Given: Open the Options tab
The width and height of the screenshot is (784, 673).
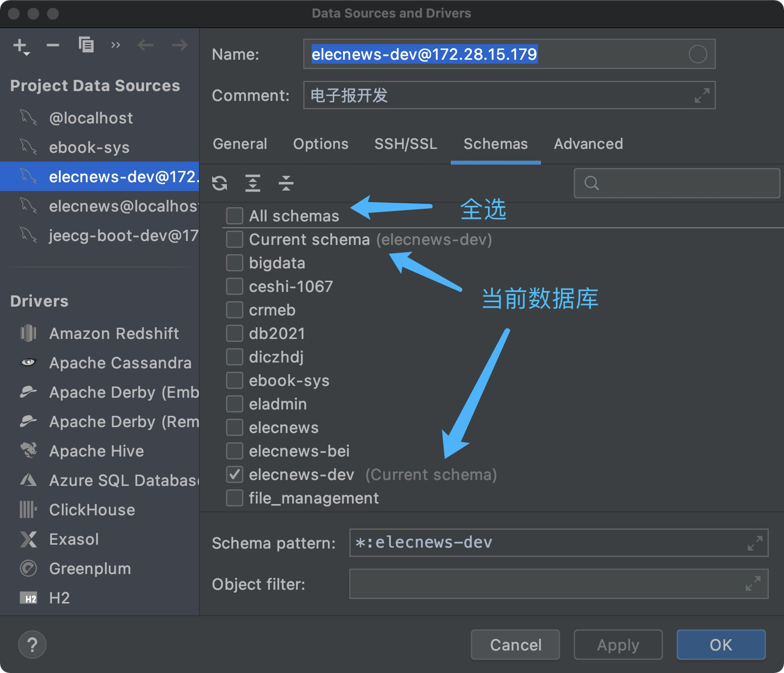Looking at the screenshot, I should tap(321, 144).
